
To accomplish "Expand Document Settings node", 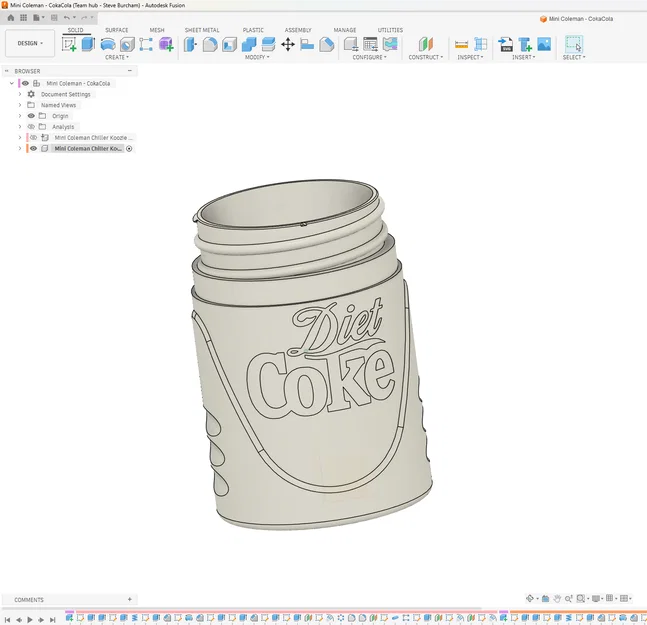I will (20, 94).
